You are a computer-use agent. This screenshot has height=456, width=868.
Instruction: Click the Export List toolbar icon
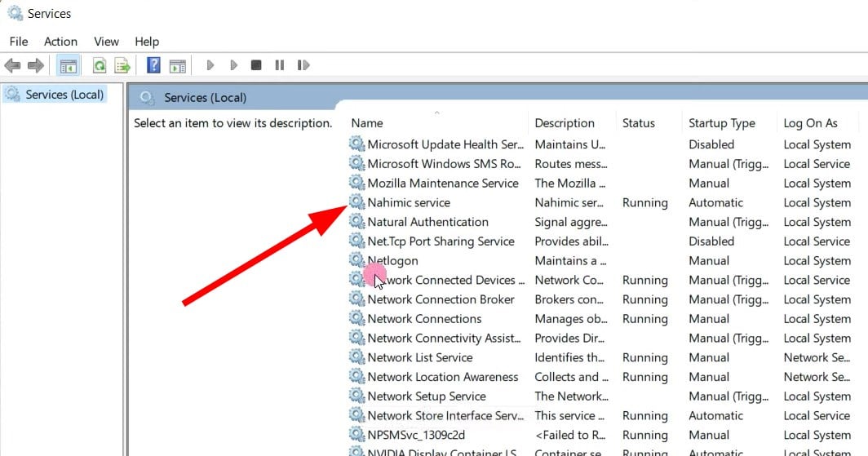(x=122, y=66)
